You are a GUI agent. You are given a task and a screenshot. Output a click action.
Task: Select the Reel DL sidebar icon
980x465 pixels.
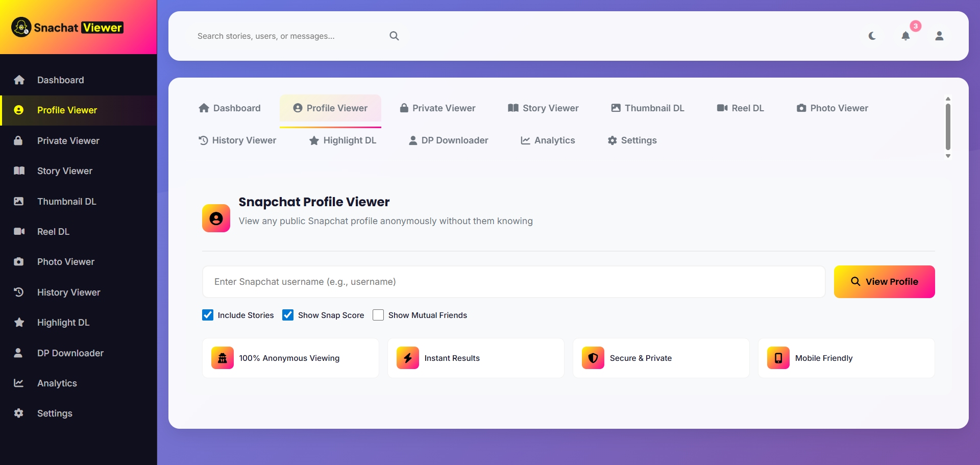19,231
